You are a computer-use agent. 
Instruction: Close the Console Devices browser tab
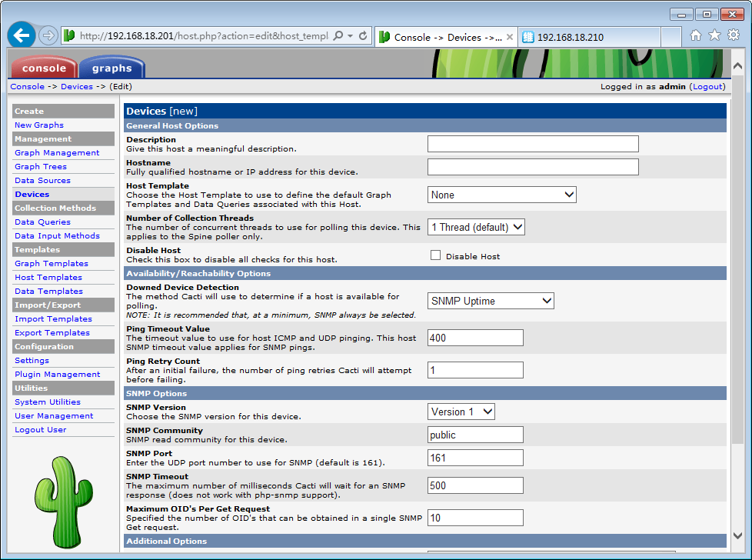coord(509,37)
